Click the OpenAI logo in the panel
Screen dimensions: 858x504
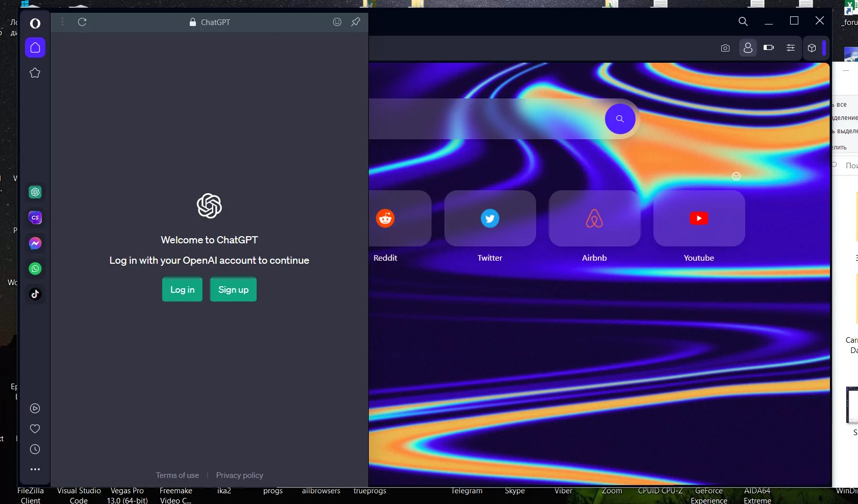[209, 206]
